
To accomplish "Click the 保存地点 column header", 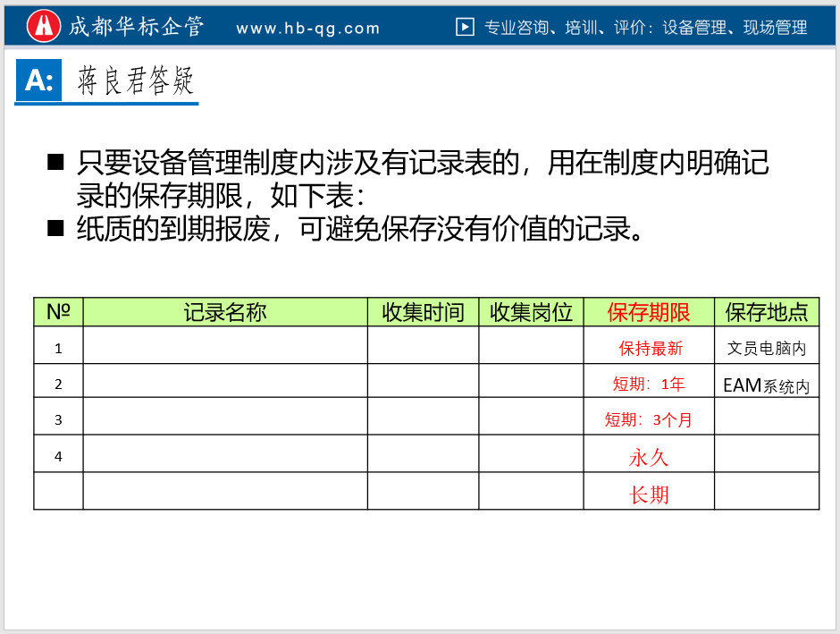I will pos(767,312).
